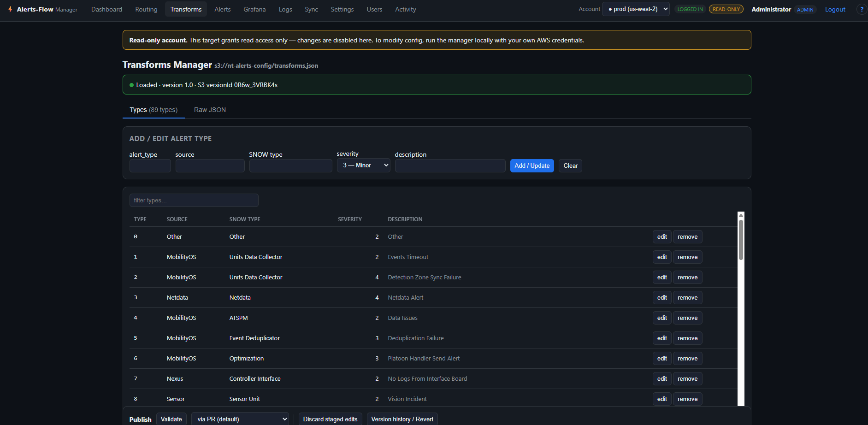Click Discard staged edits
This screenshot has height=425, width=868.
pos(330,419)
